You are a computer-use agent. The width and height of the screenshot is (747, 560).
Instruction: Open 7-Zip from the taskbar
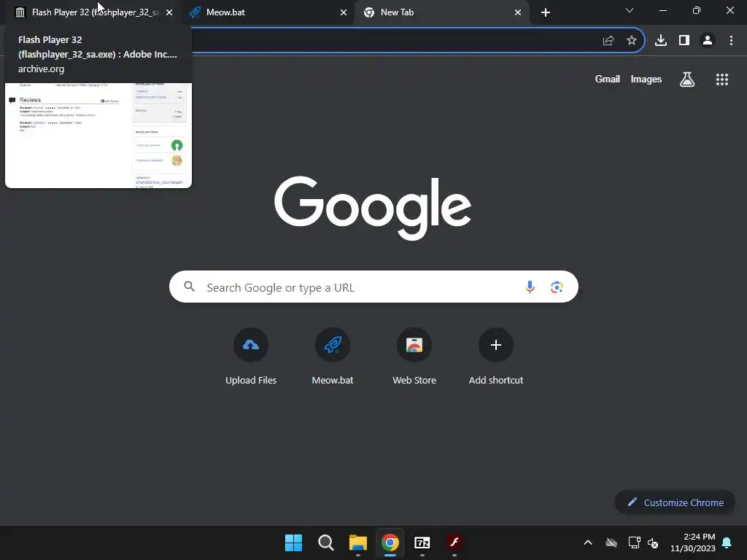pos(422,542)
